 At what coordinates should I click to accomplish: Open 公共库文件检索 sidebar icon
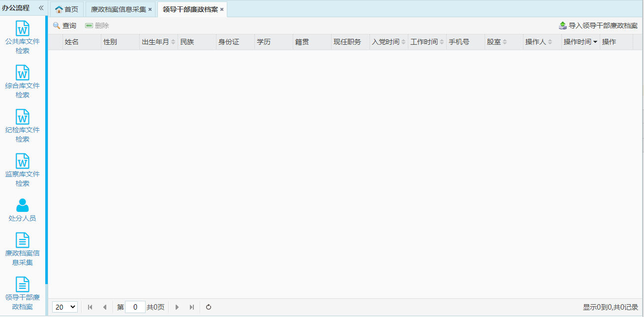(23, 29)
